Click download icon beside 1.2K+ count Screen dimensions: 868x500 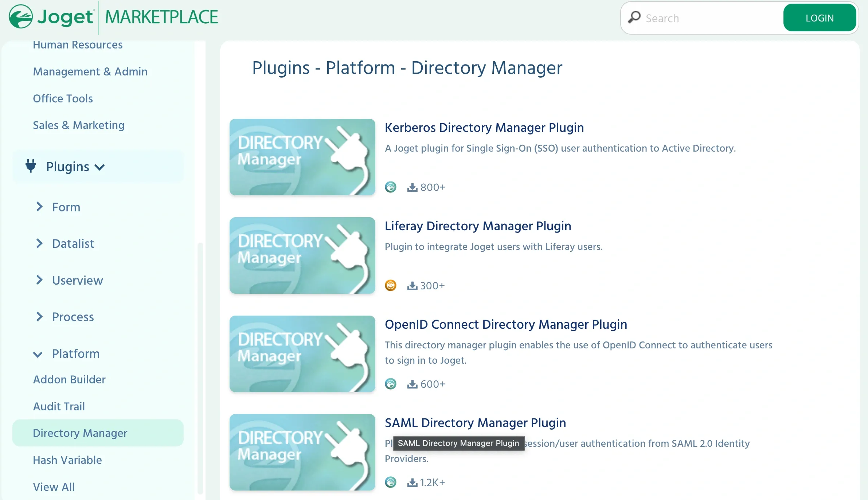pos(412,483)
